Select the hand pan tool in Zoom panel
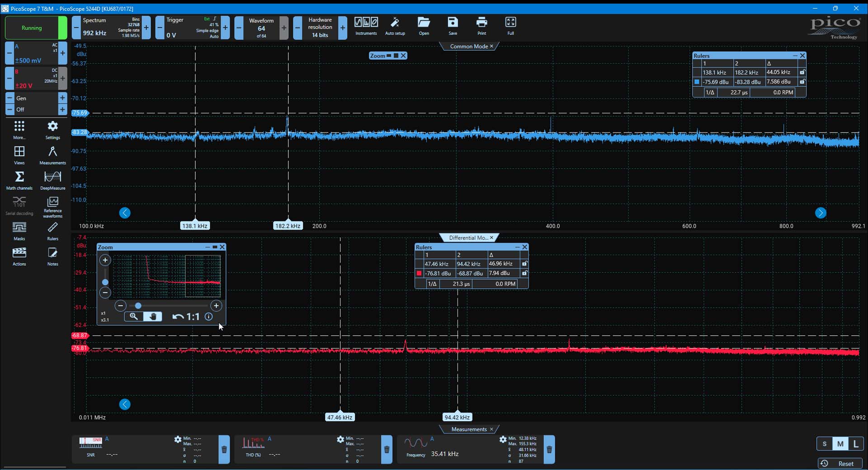The width and height of the screenshot is (868, 470). [x=153, y=316]
